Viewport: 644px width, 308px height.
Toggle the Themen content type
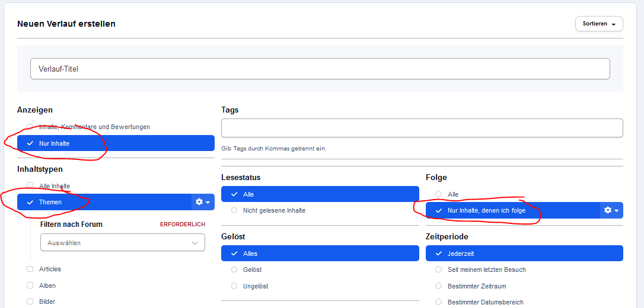pos(104,202)
